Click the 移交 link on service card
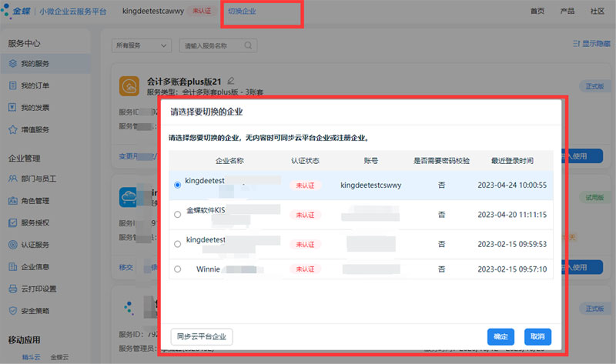Screen dimensions: 616x364 (x=126, y=267)
